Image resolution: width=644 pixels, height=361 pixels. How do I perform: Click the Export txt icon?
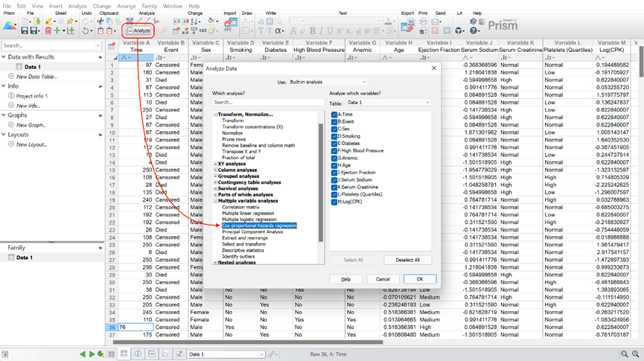(x=407, y=25)
